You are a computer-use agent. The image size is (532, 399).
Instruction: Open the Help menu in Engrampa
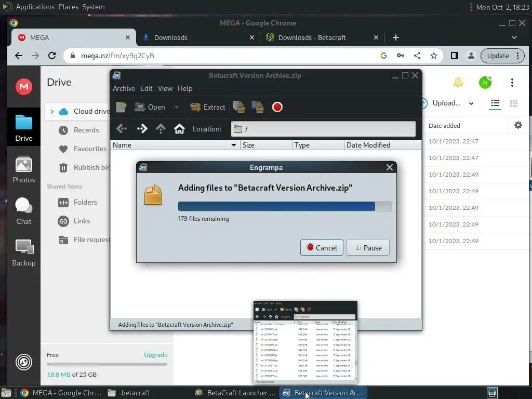(x=185, y=88)
